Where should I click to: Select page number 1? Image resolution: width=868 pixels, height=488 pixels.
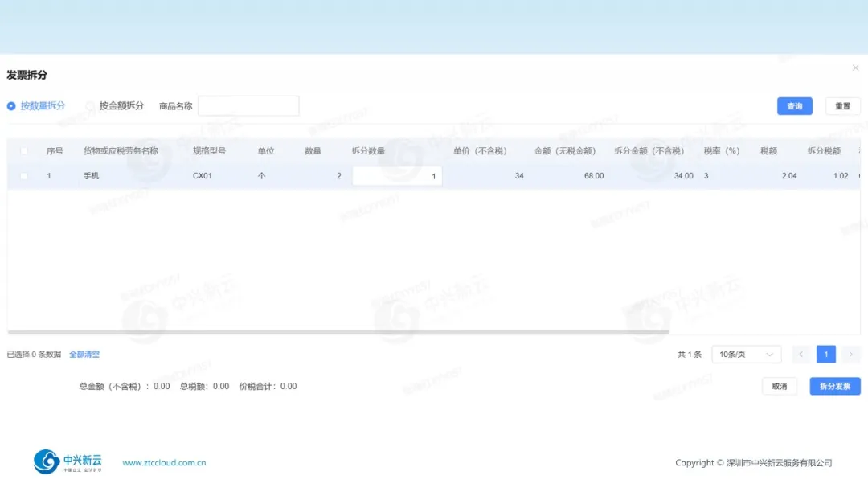[x=826, y=354]
